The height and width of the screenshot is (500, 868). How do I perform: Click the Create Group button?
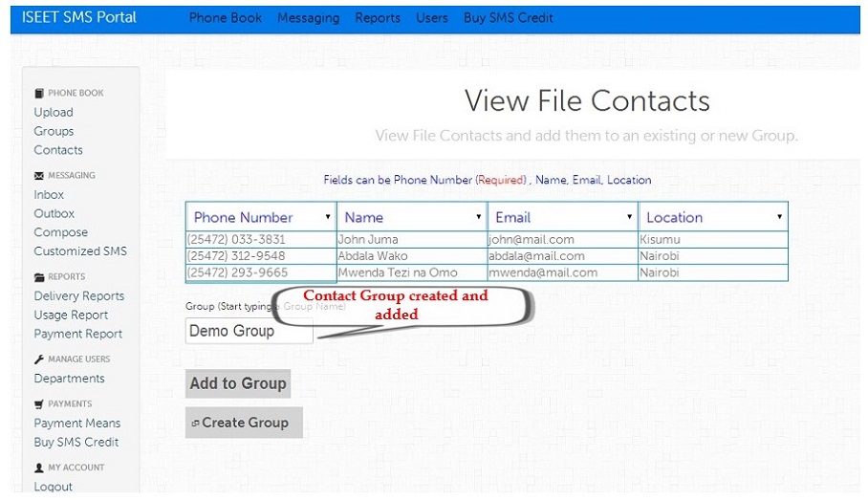coord(244,423)
